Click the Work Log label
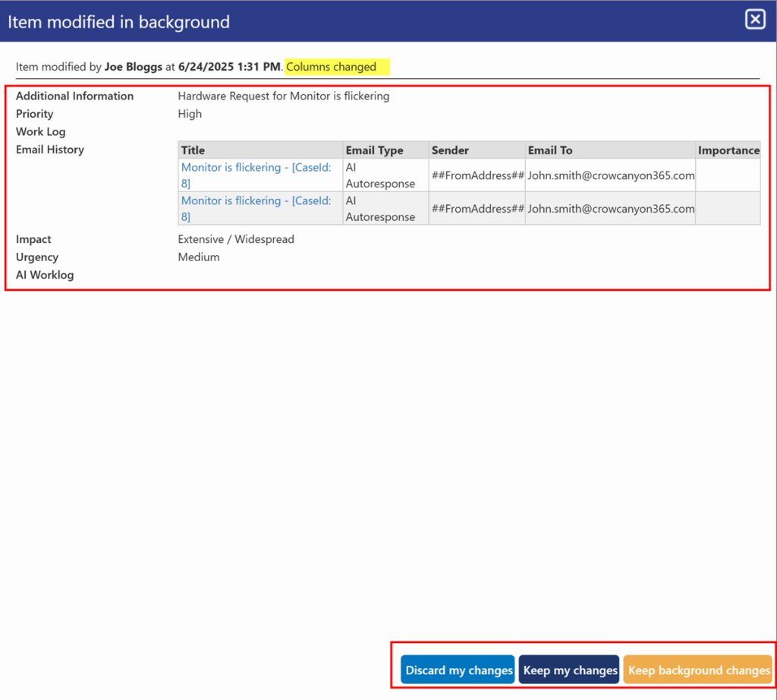The image size is (777, 700). (41, 131)
